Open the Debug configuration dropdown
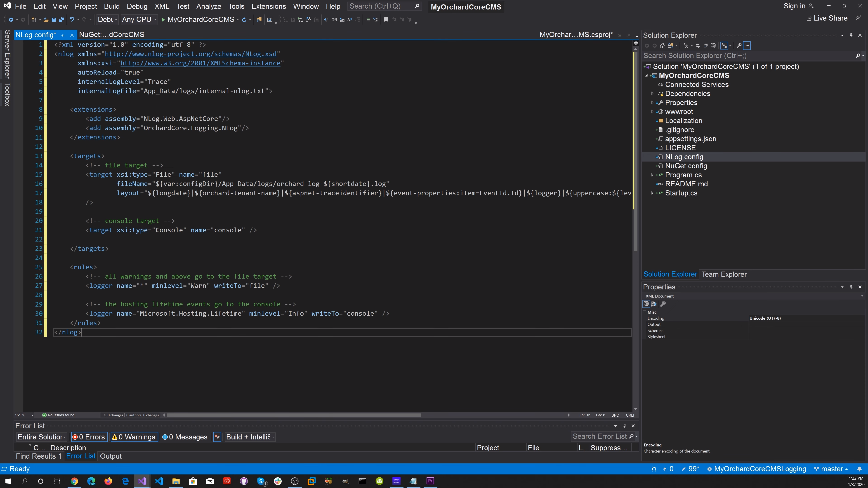The height and width of the screenshot is (488, 868). (107, 19)
